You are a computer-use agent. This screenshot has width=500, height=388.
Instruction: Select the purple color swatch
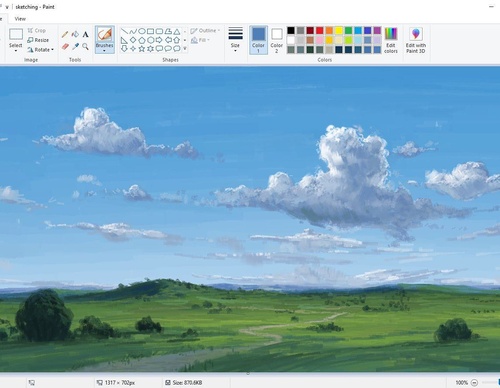[377, 31]
